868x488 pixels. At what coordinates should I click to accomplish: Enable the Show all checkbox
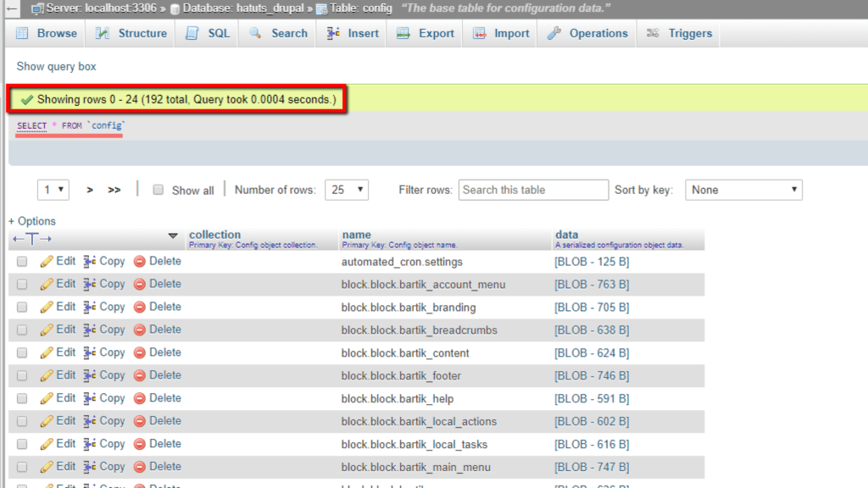point(159,190)
